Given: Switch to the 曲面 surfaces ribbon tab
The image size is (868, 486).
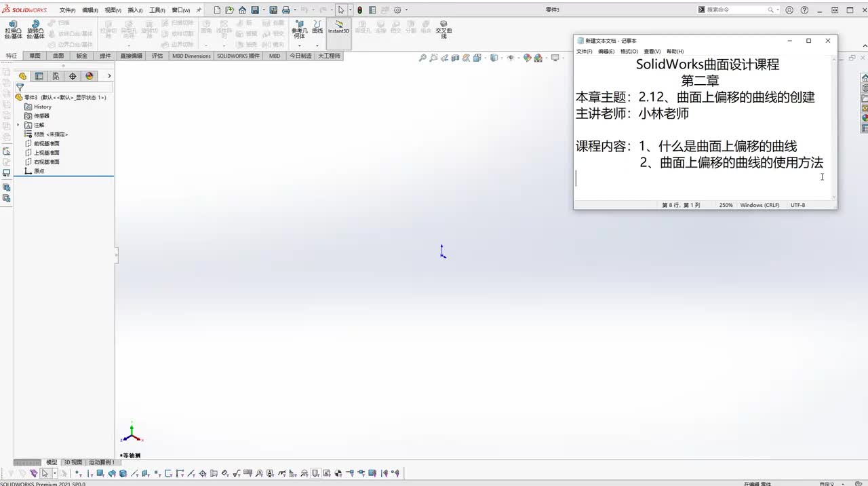Looking at the screenshot, I should pos(58,56).
